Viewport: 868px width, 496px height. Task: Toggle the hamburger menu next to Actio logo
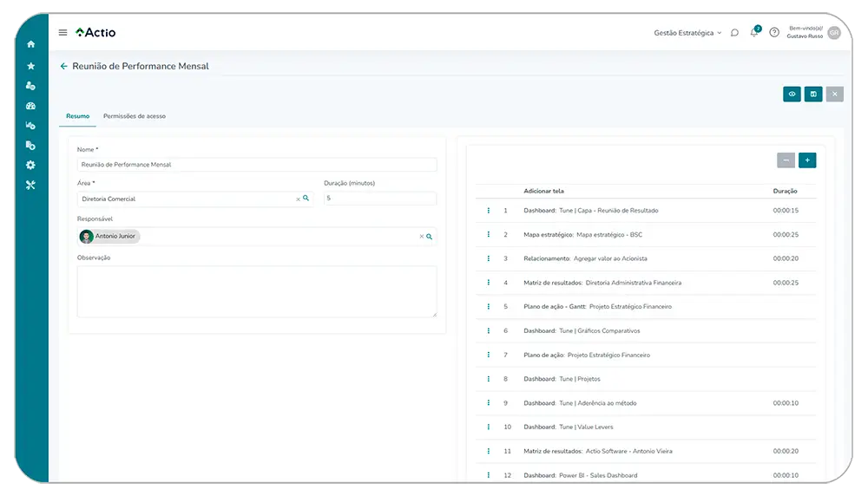pyautogui.click(x=62, y=33)
